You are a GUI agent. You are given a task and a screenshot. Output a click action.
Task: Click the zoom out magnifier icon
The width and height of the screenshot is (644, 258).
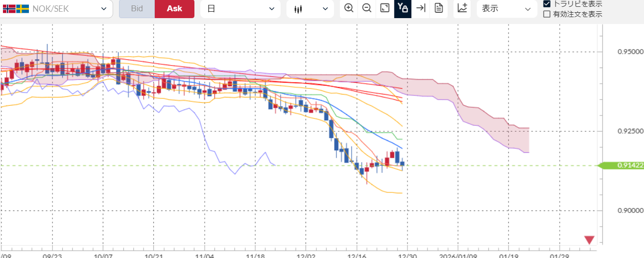(366, 8)
